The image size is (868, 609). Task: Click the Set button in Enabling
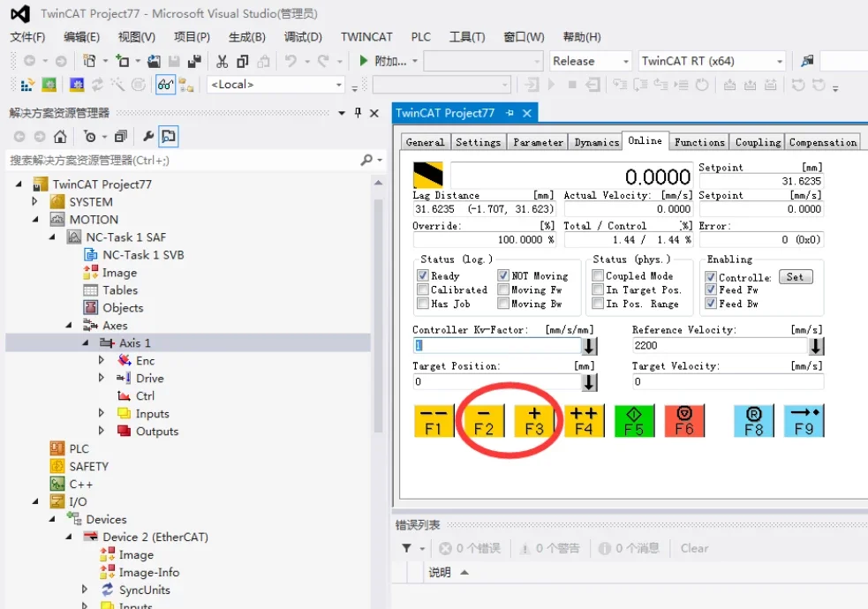[x=795, y=276]
